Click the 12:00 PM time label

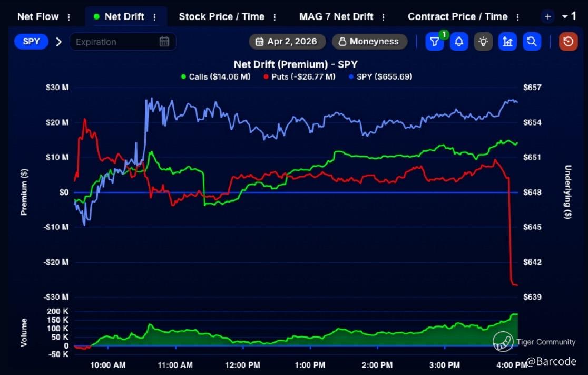click(x=242, y=365)
